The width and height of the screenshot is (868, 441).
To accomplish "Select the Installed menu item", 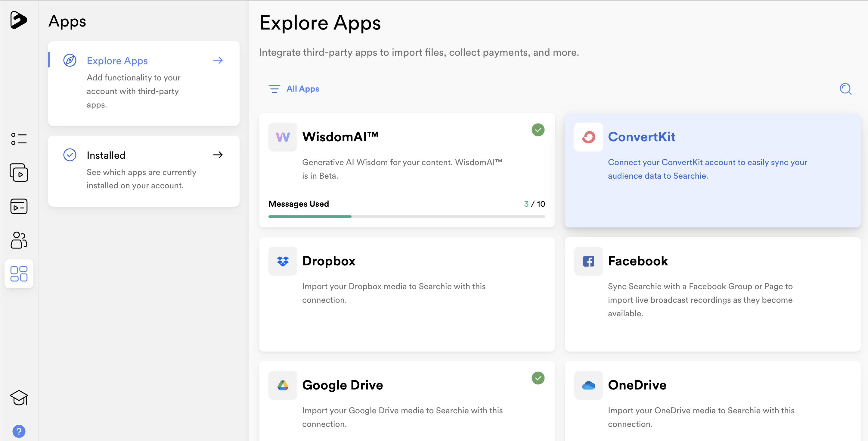I will [144, 171].
